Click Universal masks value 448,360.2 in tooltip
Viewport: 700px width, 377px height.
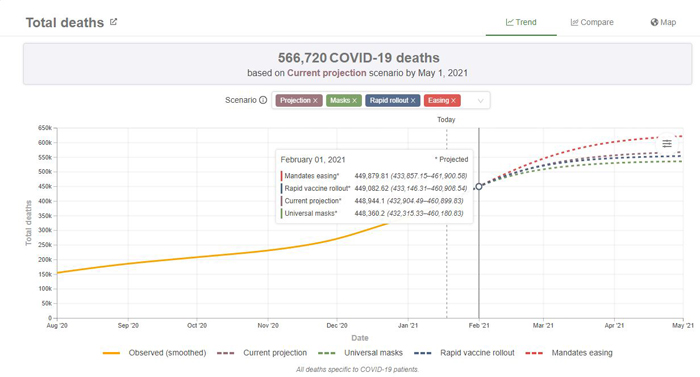(x=369, y=214)
